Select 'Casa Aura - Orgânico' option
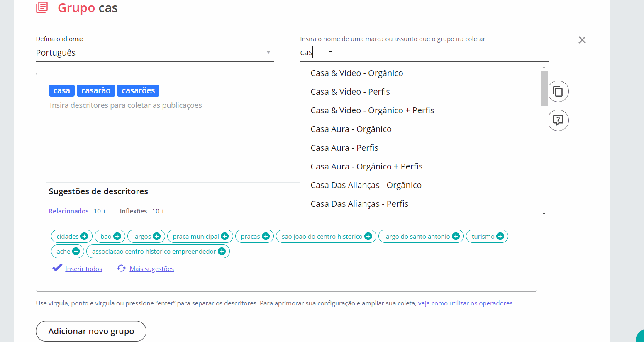The image size is (644, 342). click(351, 129)
